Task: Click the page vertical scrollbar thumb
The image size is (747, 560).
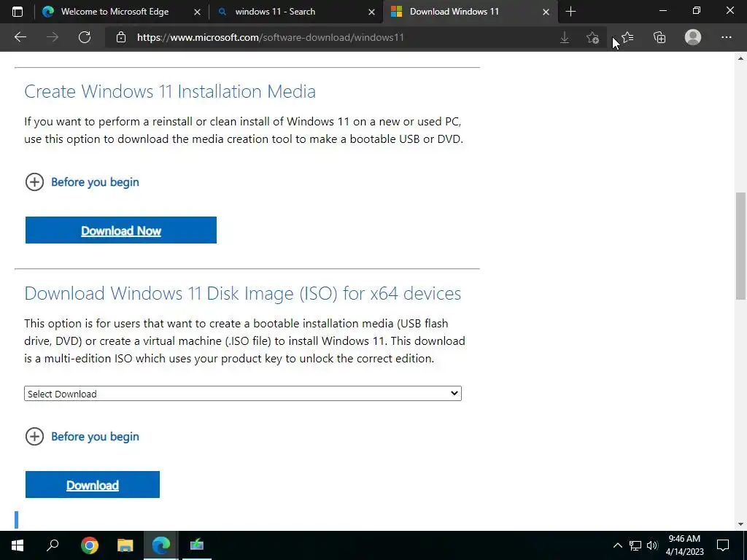Action: pyautogui.click(x=740, y=246)
